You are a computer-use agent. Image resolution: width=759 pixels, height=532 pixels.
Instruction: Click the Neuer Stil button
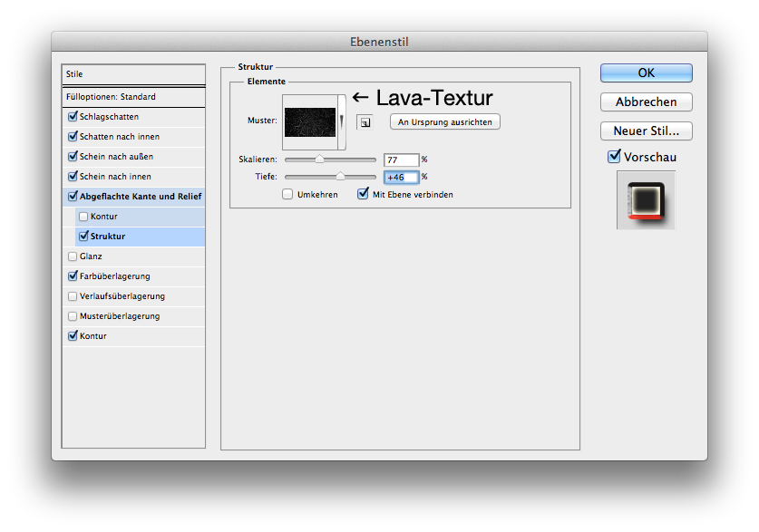(646, 131)
